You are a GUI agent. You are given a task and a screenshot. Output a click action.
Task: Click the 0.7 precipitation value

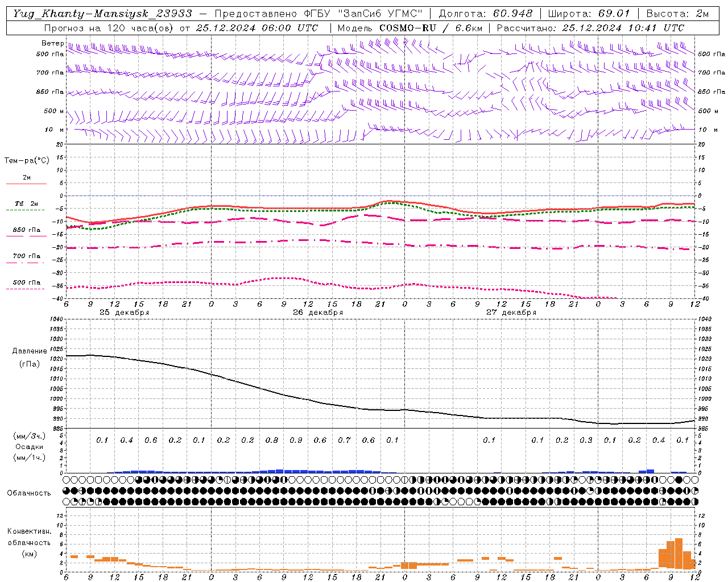point(344,440)
